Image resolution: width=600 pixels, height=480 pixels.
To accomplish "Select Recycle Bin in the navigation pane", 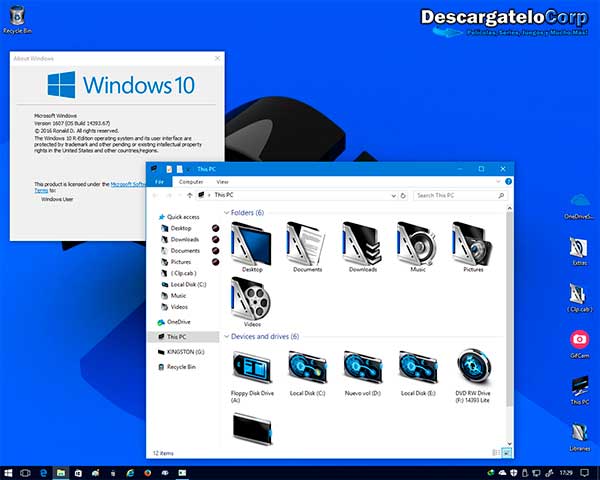I will click(x=177, y=367).
